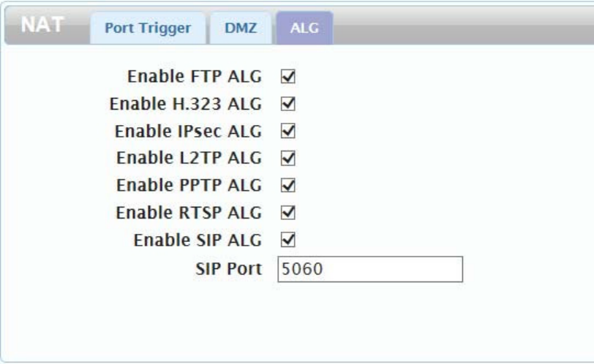Click the "Enable FTP ALG" label text
Image resolution: width=594 pixels, height=364 pixels.
195,77
